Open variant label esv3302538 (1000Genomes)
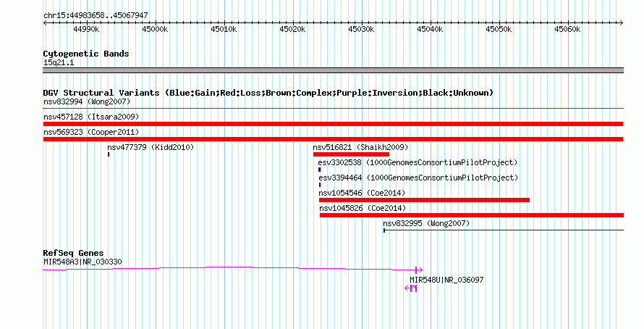644x329 pixels. [x=418, y=162]
